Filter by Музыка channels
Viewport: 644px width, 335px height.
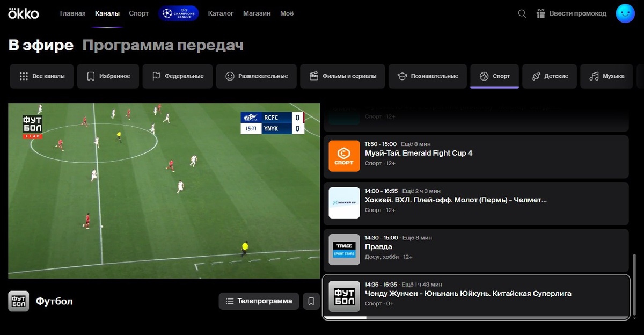pyautogui.click(x=606, y=76)
